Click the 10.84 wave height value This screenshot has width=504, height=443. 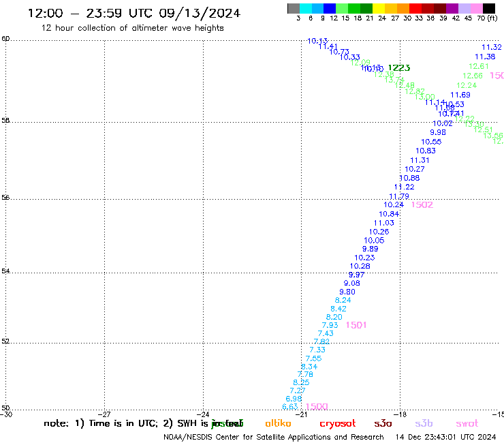[x=389, y=214]
